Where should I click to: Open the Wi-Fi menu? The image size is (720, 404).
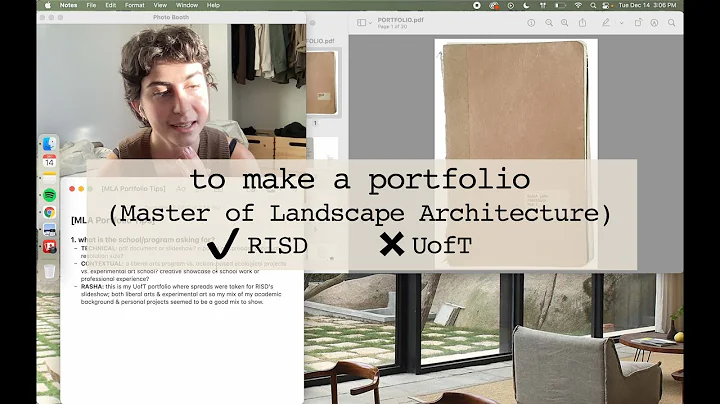click(578, 5)
